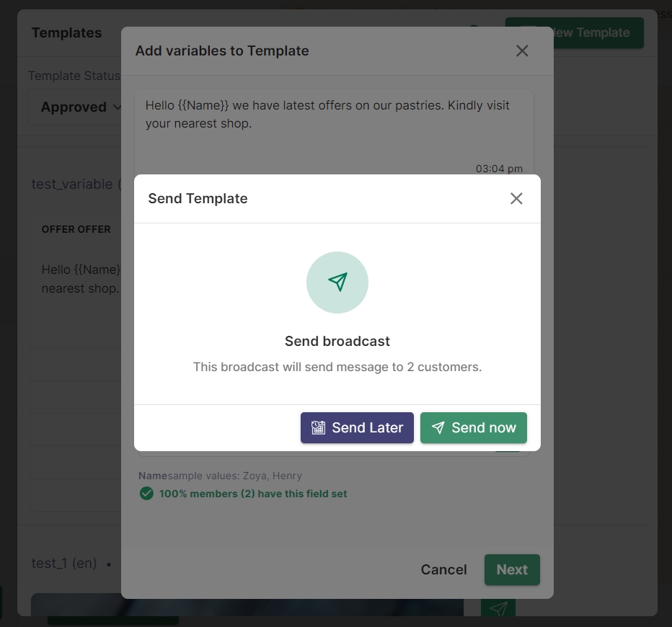The image size is (672, 627).
Task: Click the green Next button
Action: pyautogui.click(x=512, y=569)
